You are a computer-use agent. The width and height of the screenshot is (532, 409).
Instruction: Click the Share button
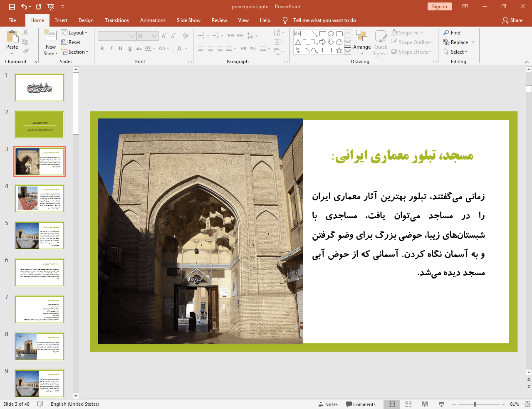click(512, 20)
